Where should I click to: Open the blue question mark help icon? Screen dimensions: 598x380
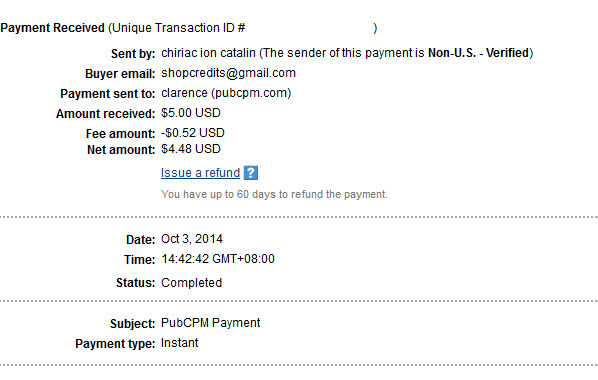point(251,173)
